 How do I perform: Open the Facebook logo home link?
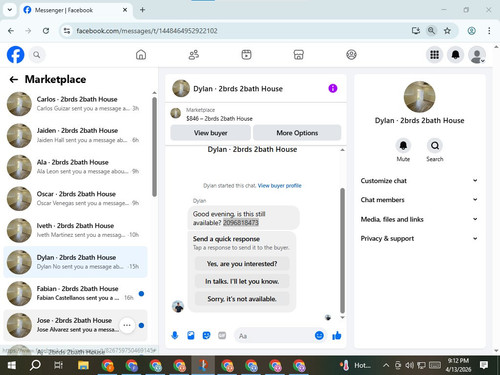(15, 55)
